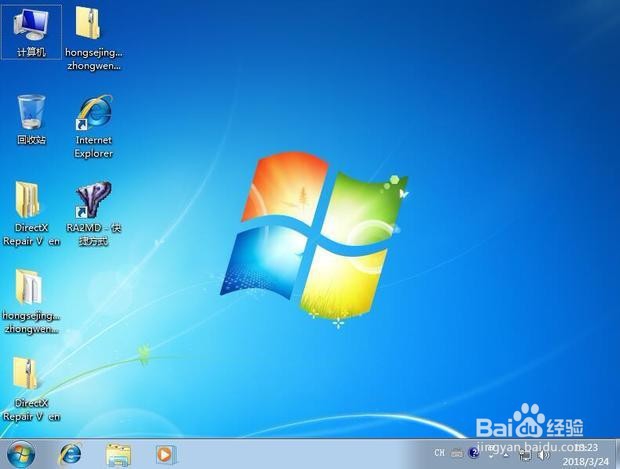Select the hongsejing zhongwen folder at left

pos(31,302)
